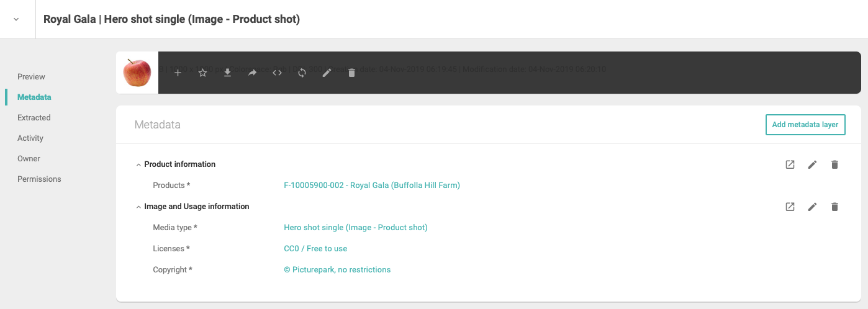Open the Permissions tab

[x=39, y=179]
